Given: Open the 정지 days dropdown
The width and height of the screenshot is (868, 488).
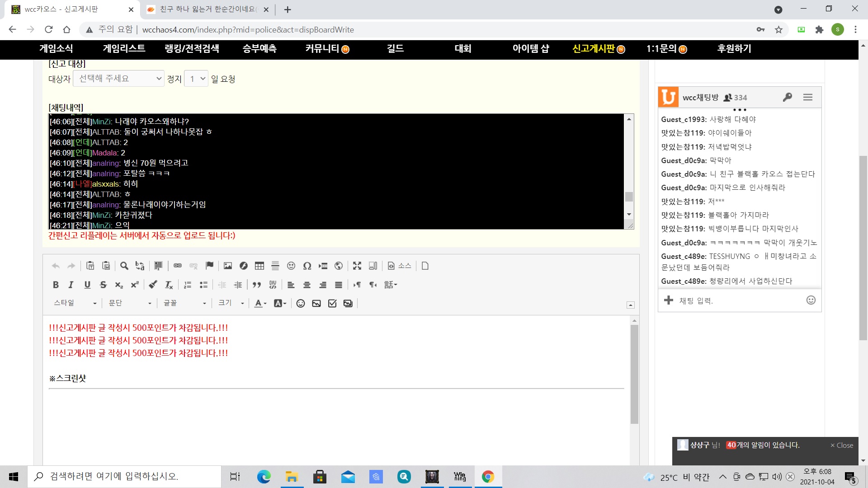Looking at the screenshot, I should (x=196, y=79).
